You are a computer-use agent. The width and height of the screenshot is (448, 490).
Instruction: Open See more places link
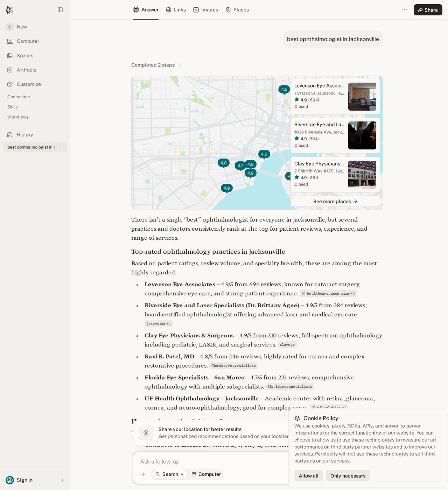pos(335,201)
